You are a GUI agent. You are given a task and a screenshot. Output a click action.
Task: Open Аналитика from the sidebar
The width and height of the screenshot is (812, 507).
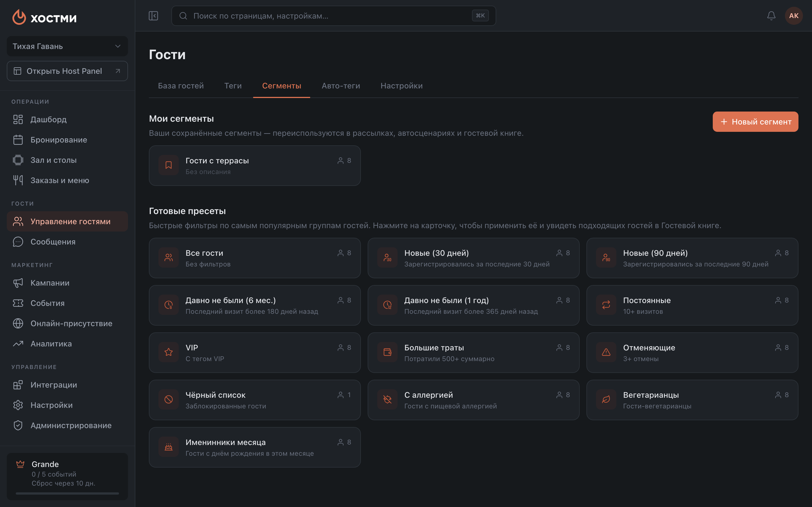pos(67,344)
